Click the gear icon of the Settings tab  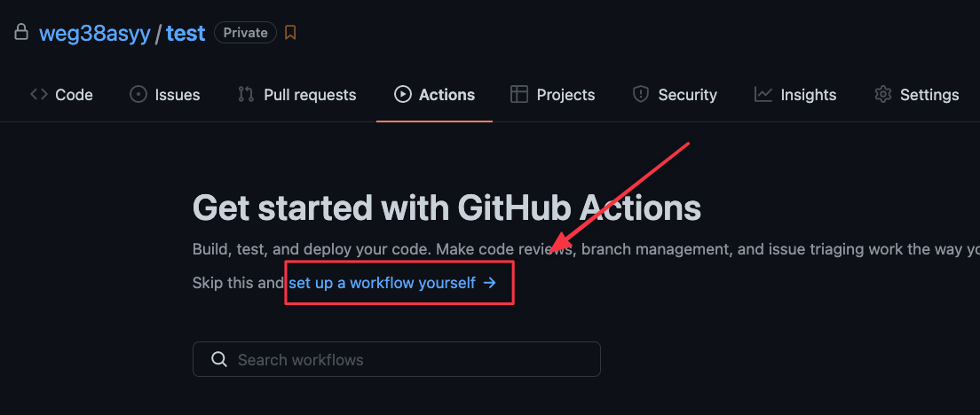tap(882, 94)
